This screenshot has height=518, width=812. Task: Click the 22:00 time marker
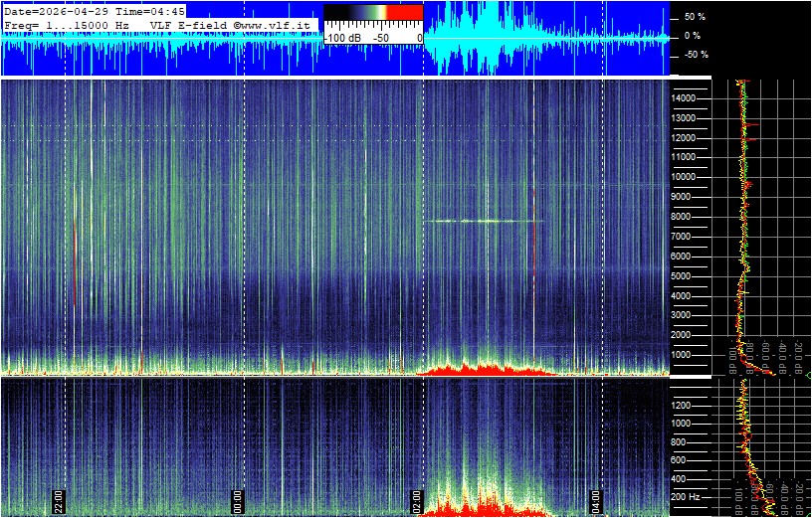point(58,502)
